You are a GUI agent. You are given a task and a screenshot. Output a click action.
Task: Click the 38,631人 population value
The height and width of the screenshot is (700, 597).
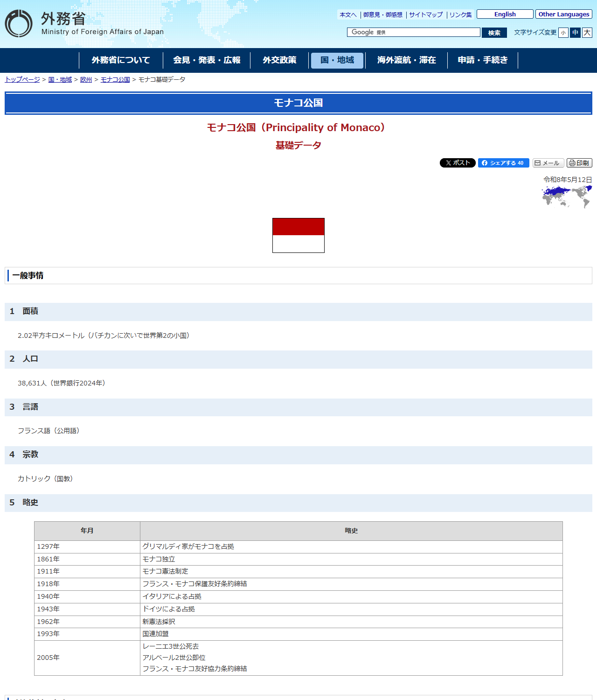point(32,383)
